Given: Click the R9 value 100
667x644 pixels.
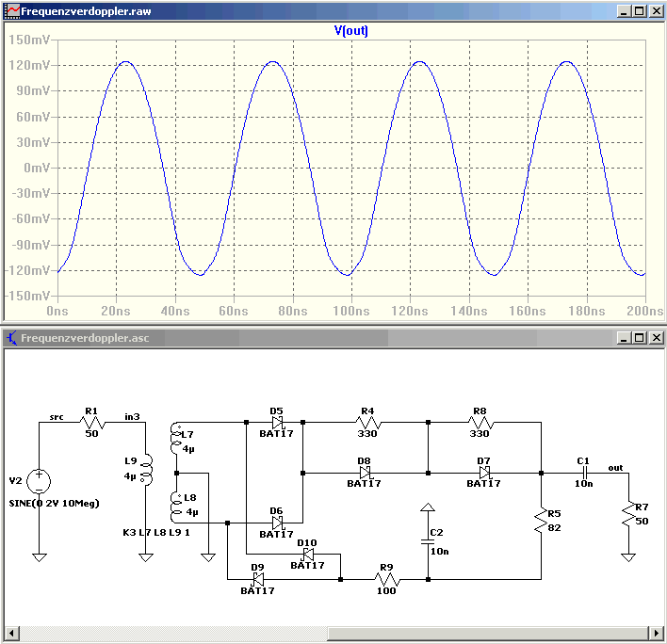Looking at the screenshot, I should (x=386, y=590).
